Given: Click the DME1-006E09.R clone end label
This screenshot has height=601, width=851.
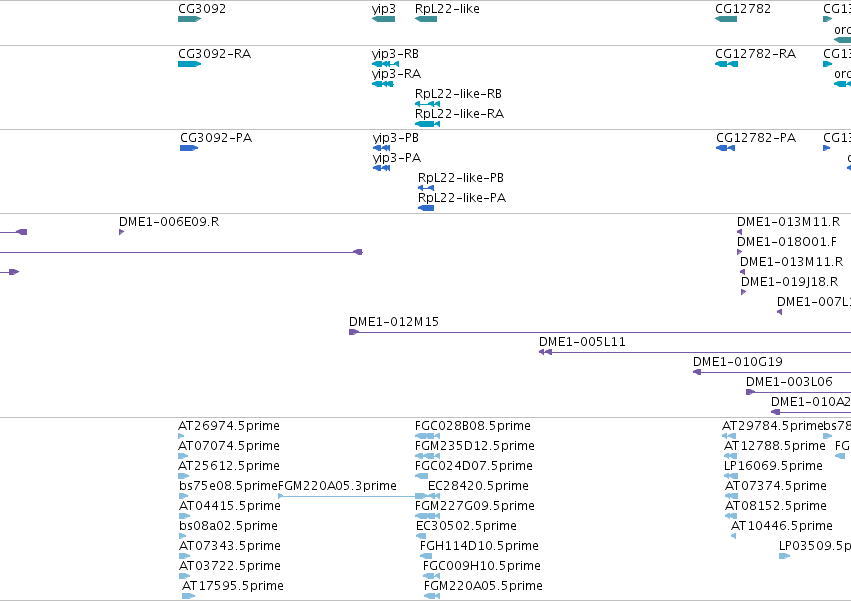Looking at the screenshot, I should [169, 222].
